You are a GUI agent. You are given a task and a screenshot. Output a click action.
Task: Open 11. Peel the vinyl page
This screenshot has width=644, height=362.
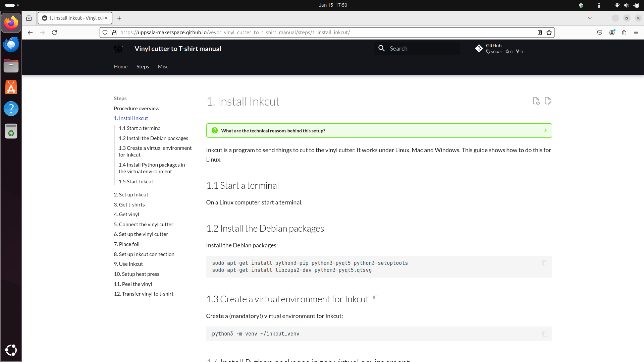pyautogui.click(x=133, y=284)
